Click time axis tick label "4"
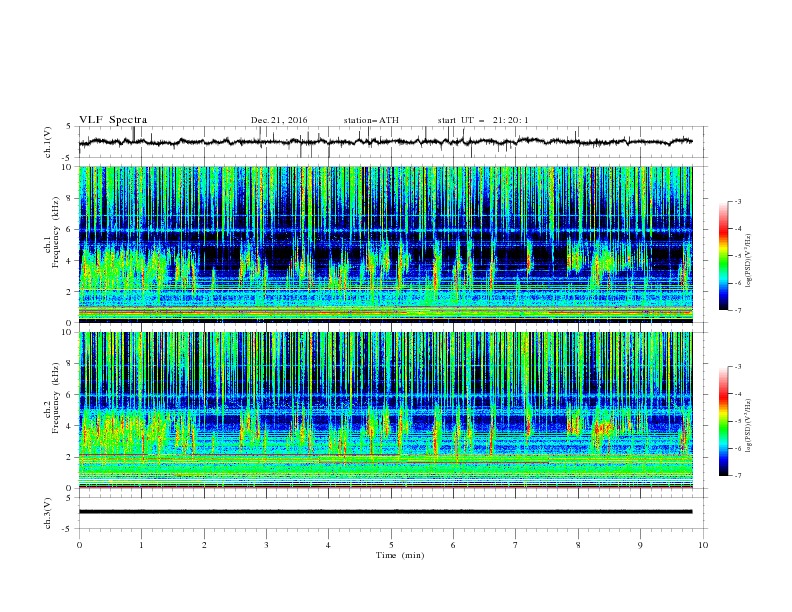Viewport: 792px width, 612px height. [x=328, y=545]
